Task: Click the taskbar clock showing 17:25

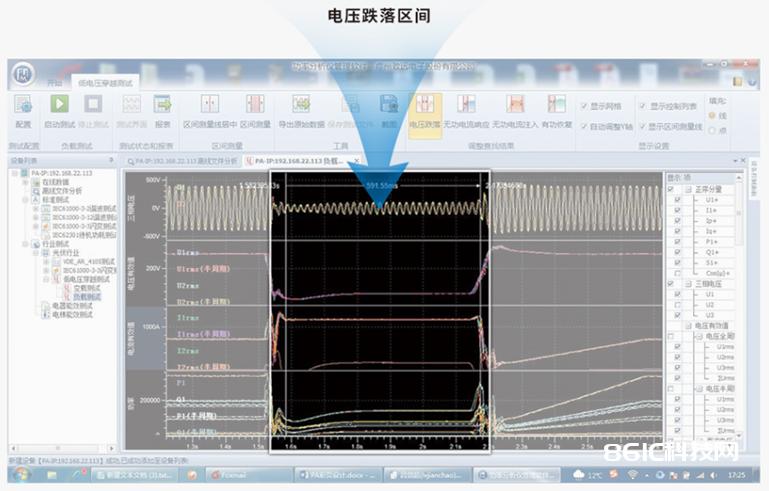Action: point(736,475)
